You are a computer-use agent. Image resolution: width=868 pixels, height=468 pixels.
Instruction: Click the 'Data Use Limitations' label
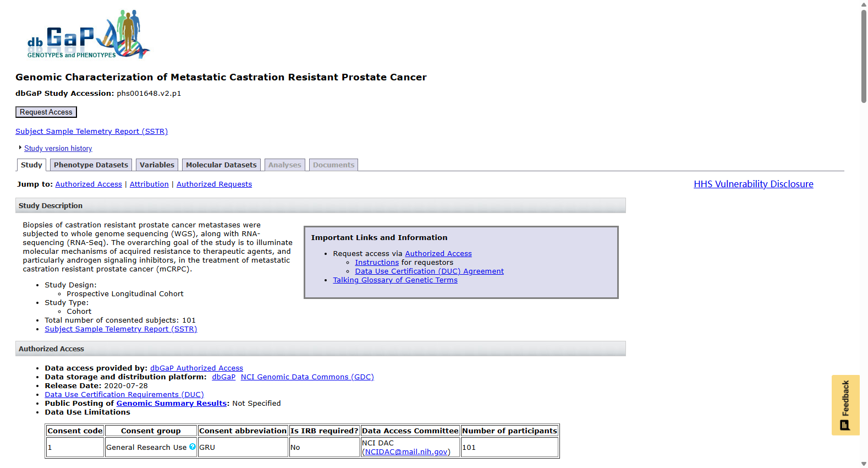87,412
